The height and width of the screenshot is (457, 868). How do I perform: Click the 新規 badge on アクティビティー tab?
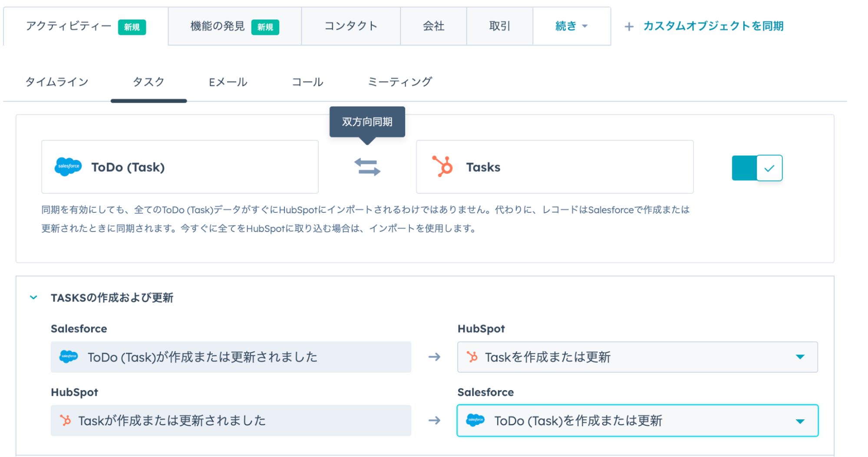[132, 27]
